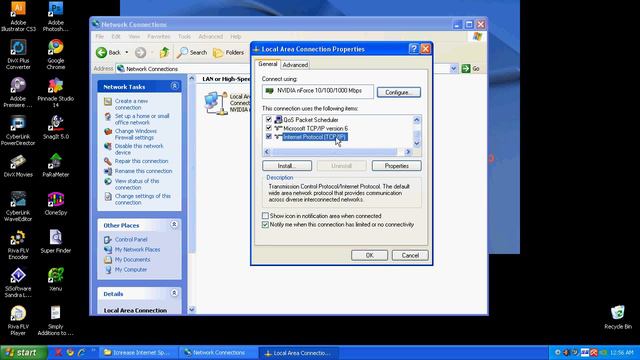The image size is (640, 360).
Task: Open Properties for selected item
Action: pos(396,166)
